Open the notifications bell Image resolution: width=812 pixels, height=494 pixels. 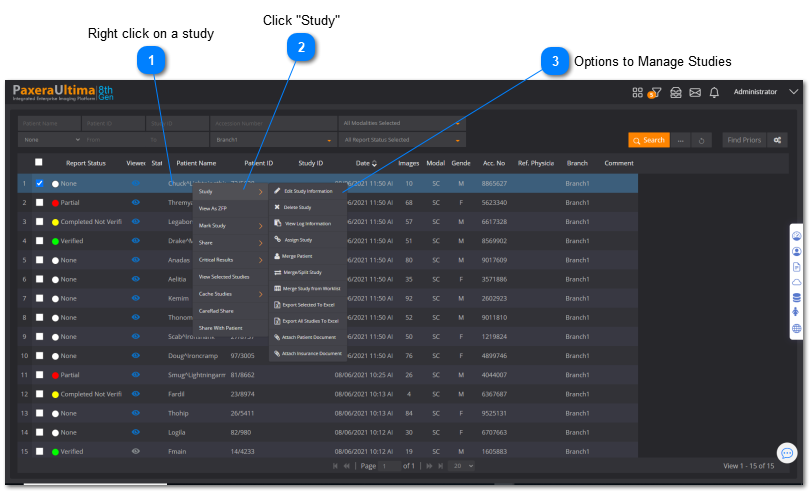[714, 93]
